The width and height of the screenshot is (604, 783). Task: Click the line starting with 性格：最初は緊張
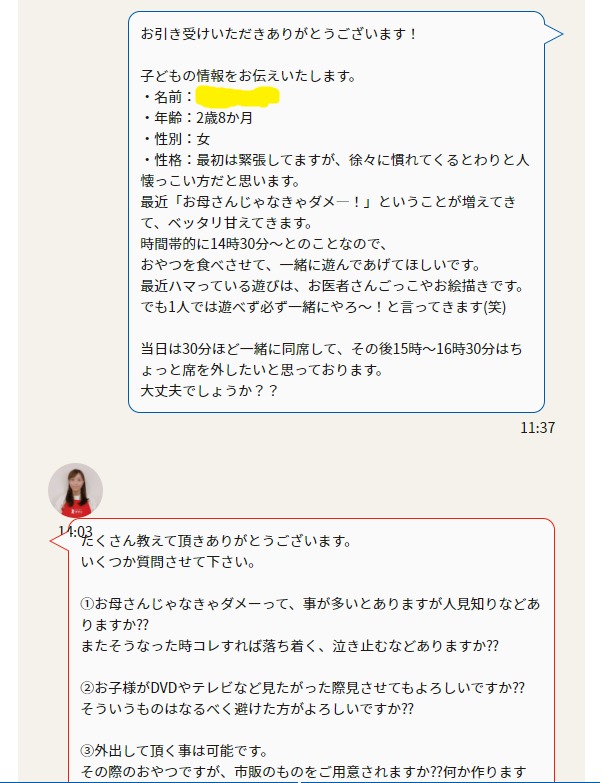point(336,160)
